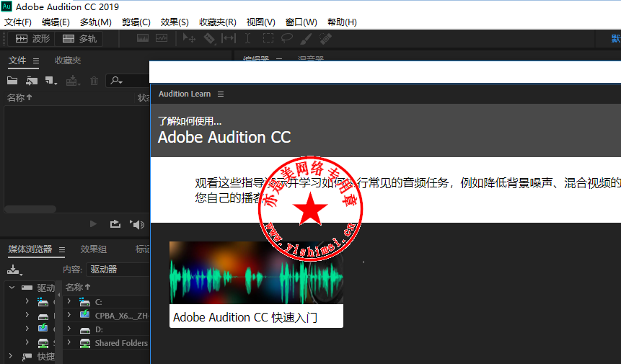Expand the Shared Folders row
This screenshot has height=364, width=621.
click(x=69, y=342)
